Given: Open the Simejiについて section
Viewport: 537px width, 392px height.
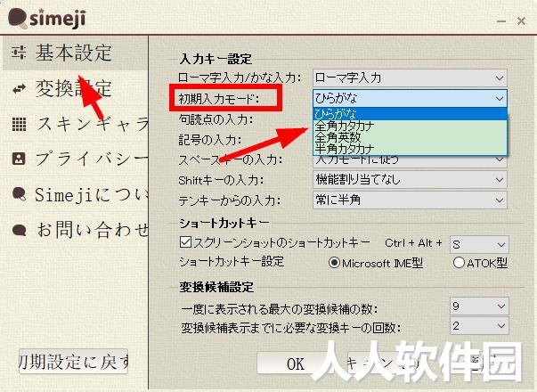Looking at the screenshot, I should [x=76, y=194].
